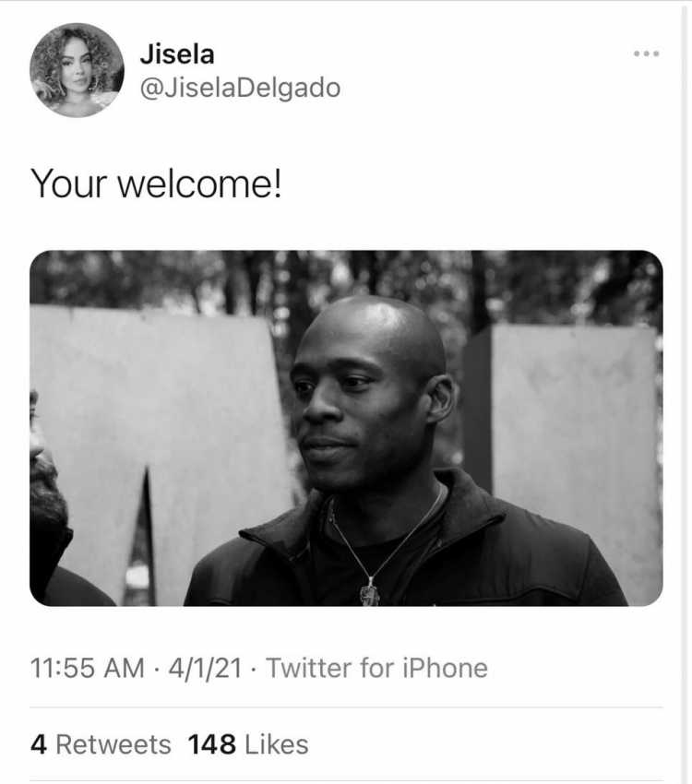Select the tweet text Your welcome!
This screenshot has height=784, width=692.
(156, 184)
